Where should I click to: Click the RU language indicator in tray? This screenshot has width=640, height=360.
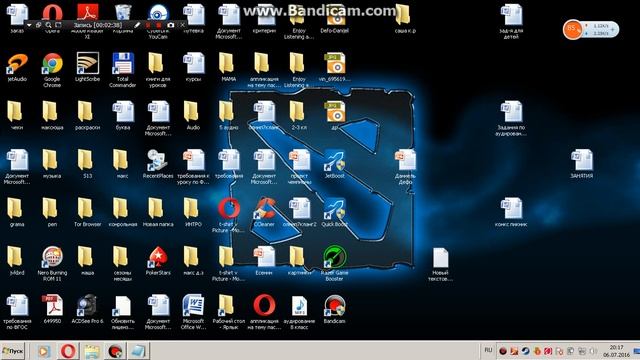[x=488, y=350]
